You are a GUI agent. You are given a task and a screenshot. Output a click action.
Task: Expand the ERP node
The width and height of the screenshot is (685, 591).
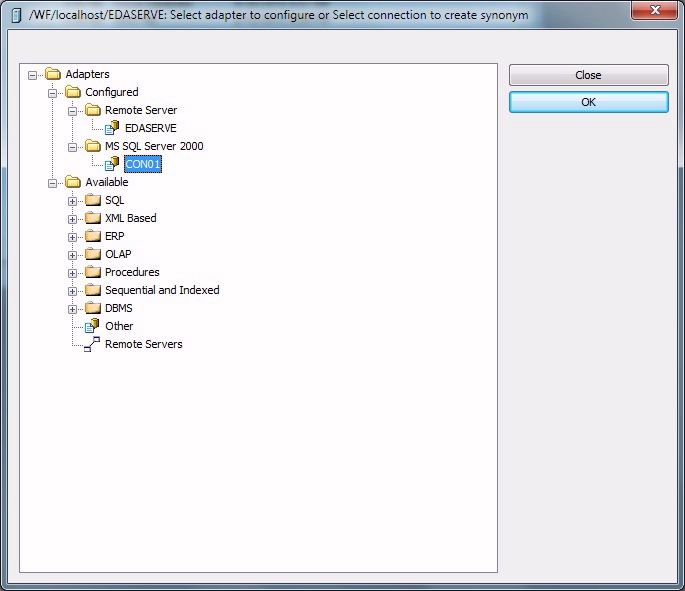point(73,237)
